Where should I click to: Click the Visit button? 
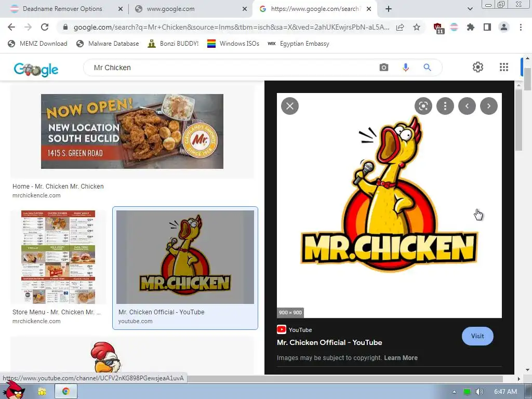[x=477, y=336]
